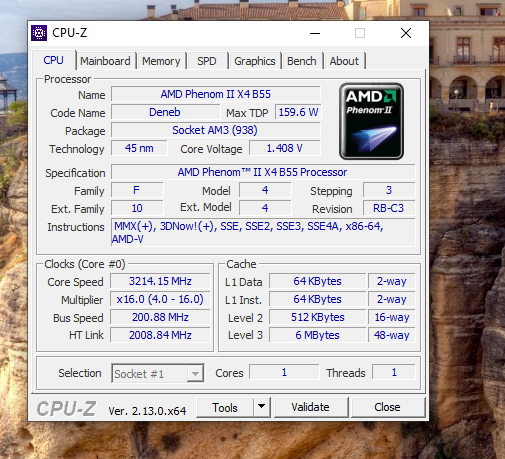The width and height of the screenshot is (505, 459).
Task: Open the Bench tab
Action: (x=302, y=61)
